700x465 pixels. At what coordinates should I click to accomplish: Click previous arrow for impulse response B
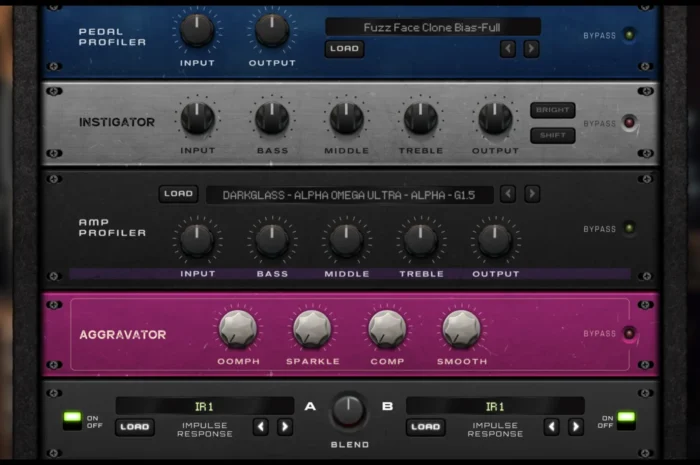tap(552, 427)
